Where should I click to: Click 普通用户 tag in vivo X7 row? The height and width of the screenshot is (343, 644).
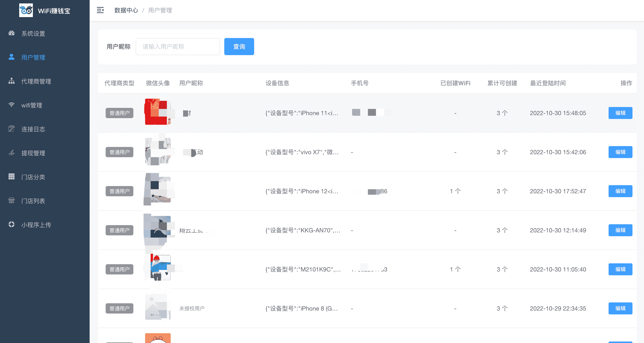click(119, 152)
